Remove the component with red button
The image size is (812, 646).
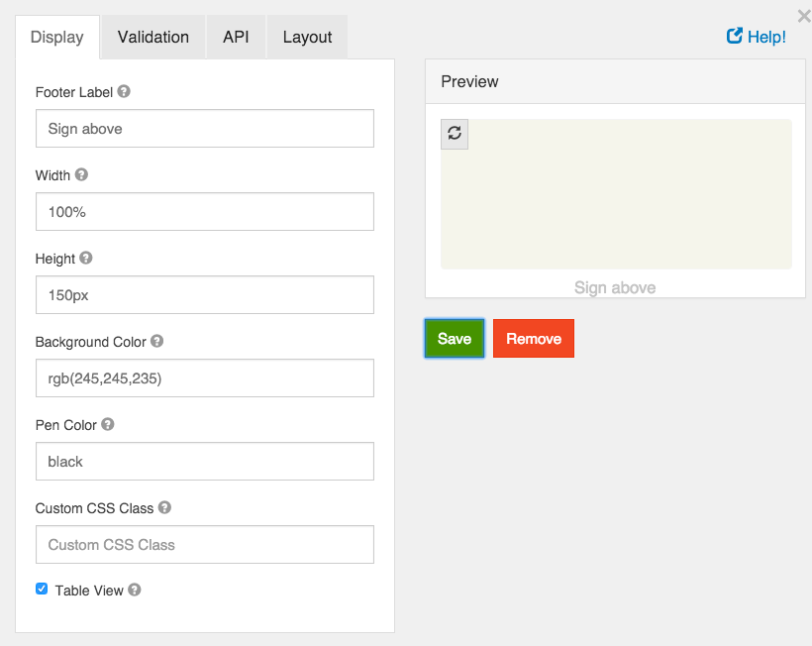click(x=534, y=338)
